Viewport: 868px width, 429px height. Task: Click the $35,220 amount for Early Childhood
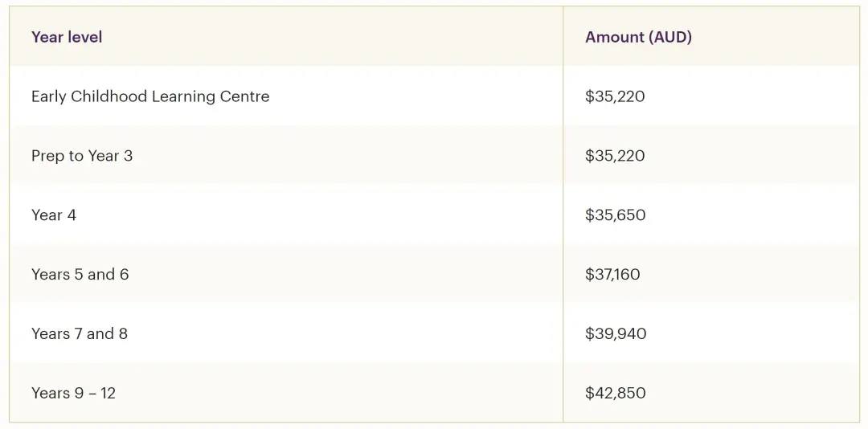tap(615, 97)
